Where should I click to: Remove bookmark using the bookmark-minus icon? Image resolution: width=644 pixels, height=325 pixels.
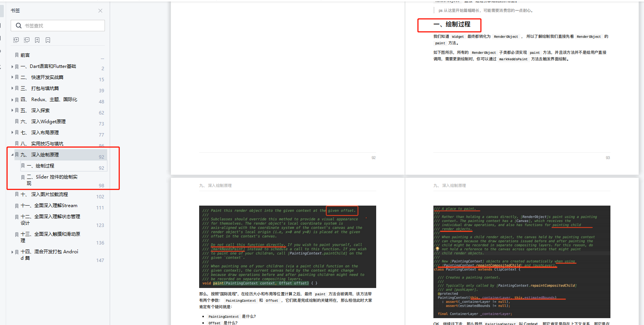point(48,40)
